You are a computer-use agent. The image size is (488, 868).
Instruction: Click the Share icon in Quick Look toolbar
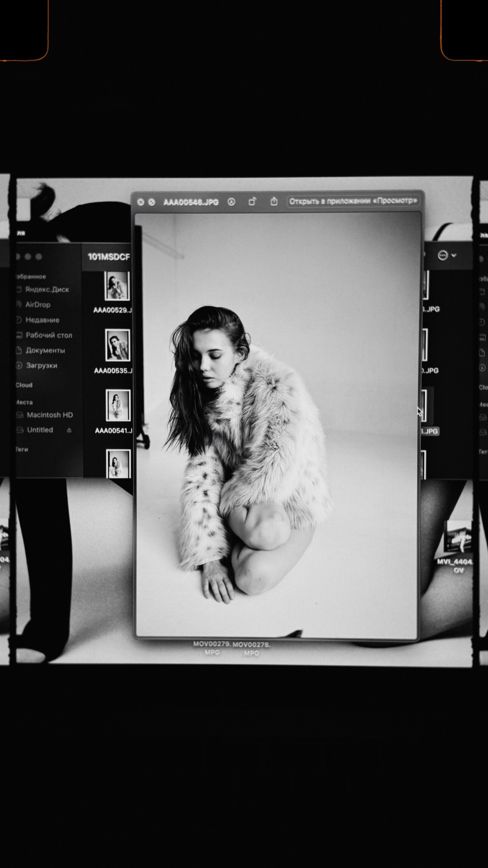tap(274, 201)
